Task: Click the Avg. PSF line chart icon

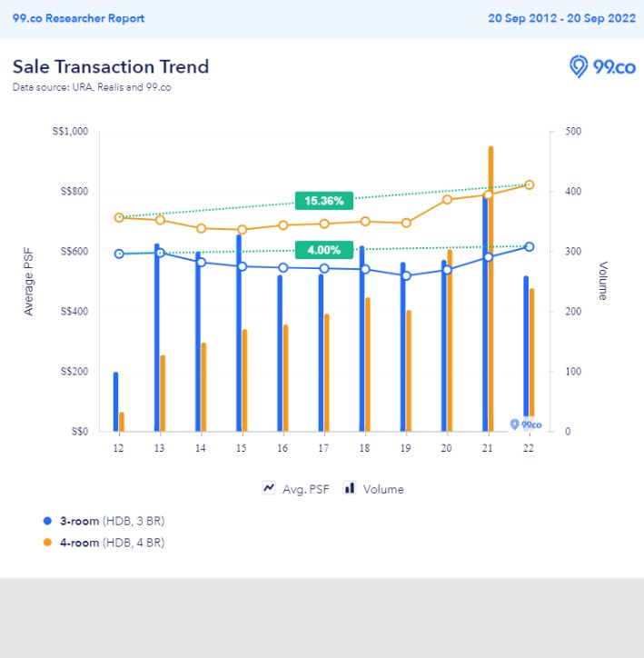Action: coord(269,488)
